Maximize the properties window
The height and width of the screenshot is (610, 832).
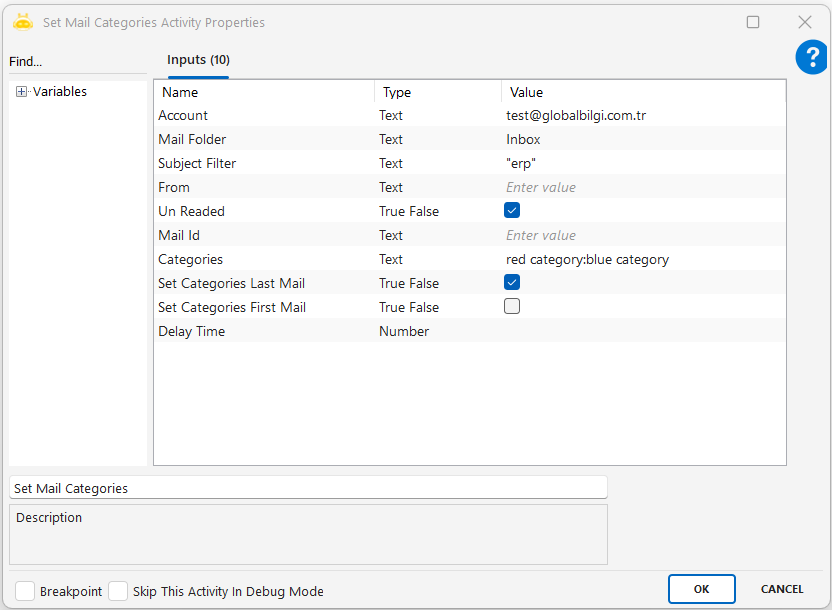(x=753, y=22)
